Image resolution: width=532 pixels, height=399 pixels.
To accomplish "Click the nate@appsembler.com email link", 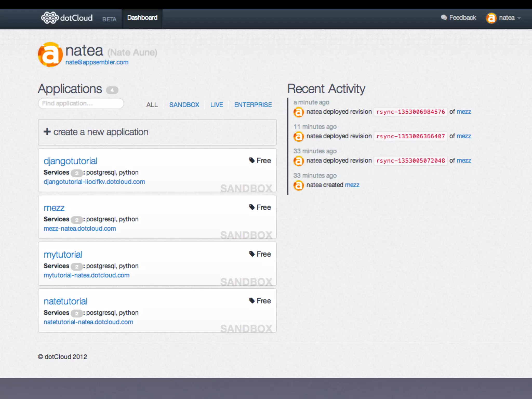I will 97,62.
